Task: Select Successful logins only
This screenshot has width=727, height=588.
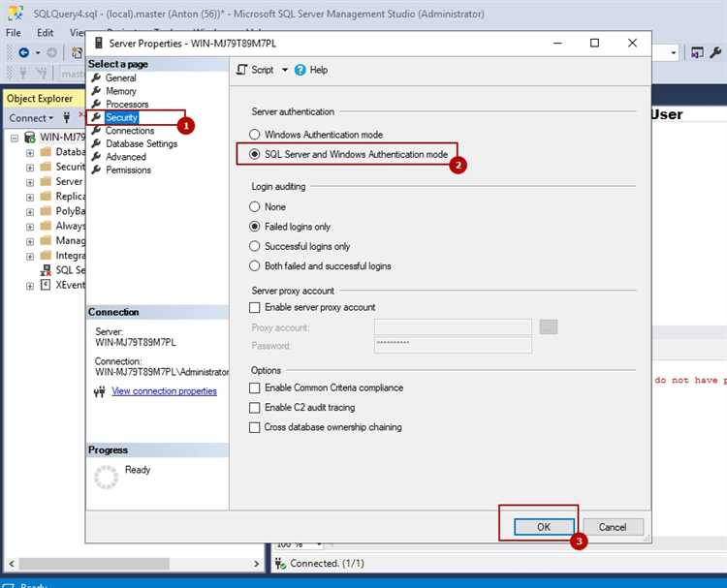Action: tap(255, 246)
